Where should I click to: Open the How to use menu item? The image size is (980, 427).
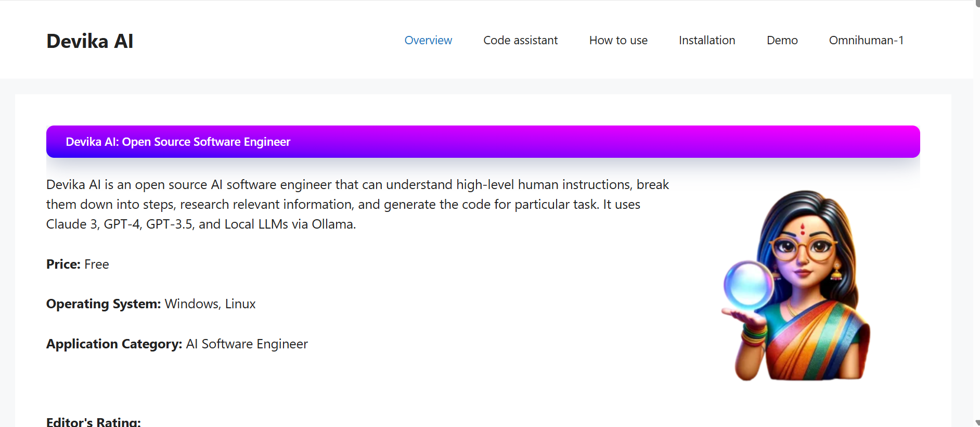(x=618, y=40)
